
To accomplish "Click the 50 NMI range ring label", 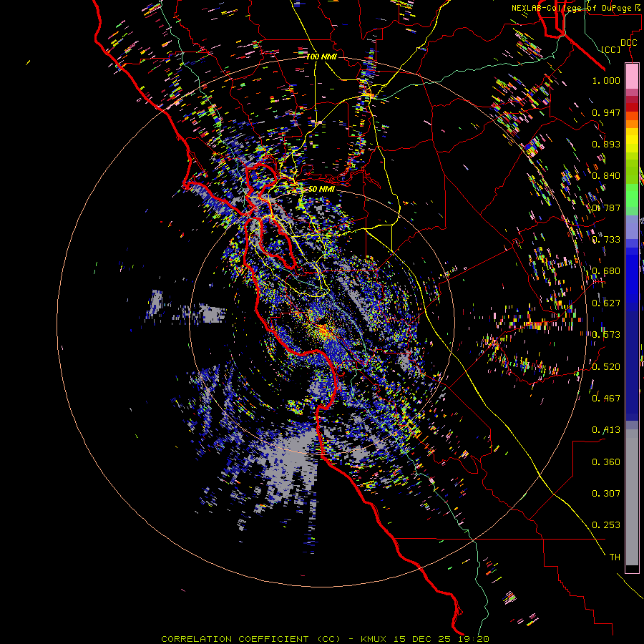I will click(x=321, y=189).
